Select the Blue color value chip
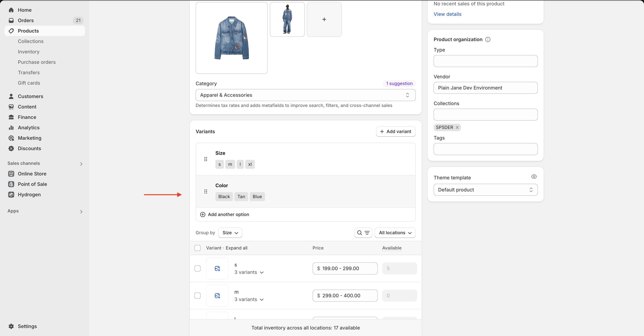 click(x=257, y=197)
